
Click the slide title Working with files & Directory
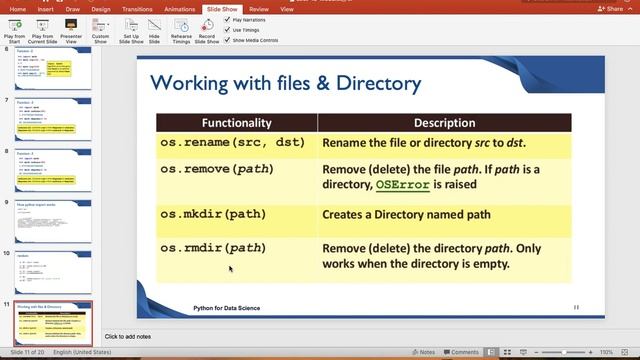(286, 83)
